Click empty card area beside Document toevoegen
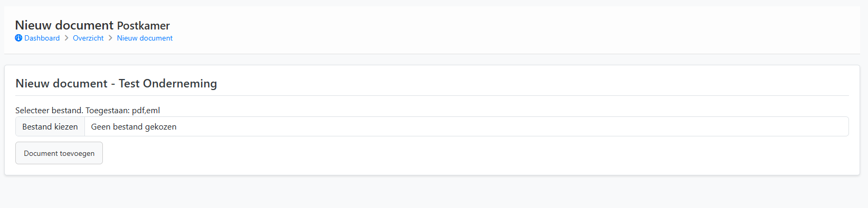The height and width of the screenshot is (208, 868). pos(475,153)
